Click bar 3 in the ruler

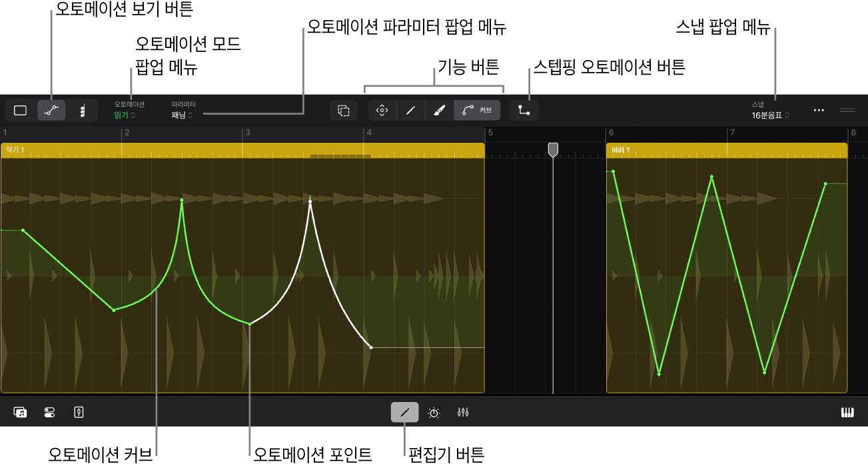pyautogui.click(x=248, y=133)
